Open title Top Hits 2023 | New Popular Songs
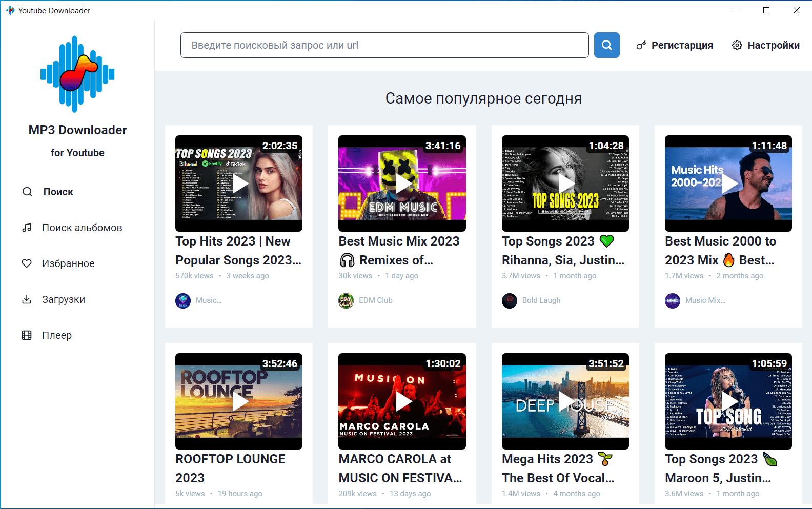This screenshot has height=509, width=812. coord(238,251)
